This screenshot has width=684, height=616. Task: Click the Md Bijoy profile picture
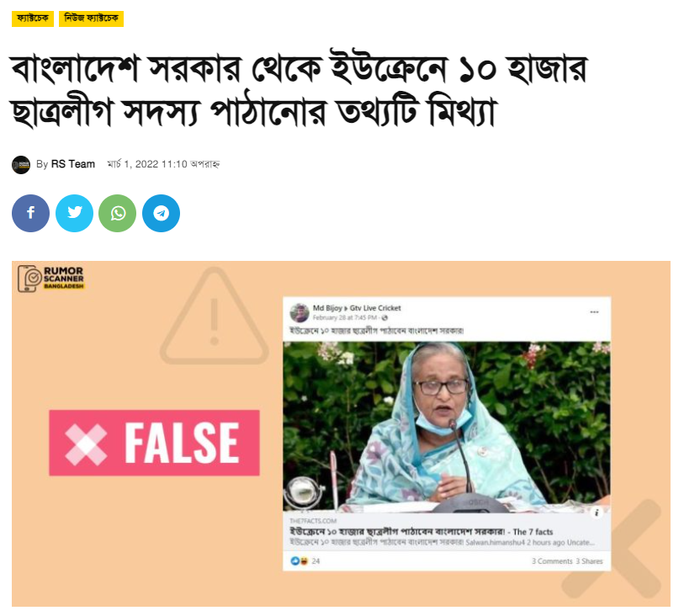[x=300, y=312]
